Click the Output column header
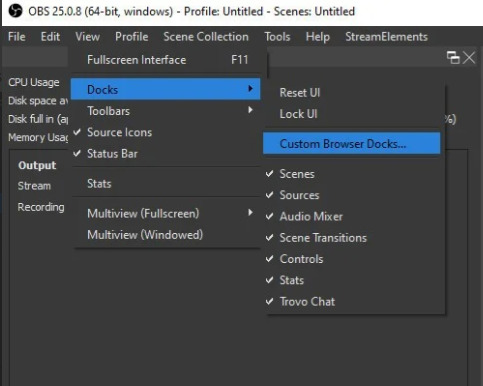This screenshot has height=386, width=483. click(x=37, y=165)
